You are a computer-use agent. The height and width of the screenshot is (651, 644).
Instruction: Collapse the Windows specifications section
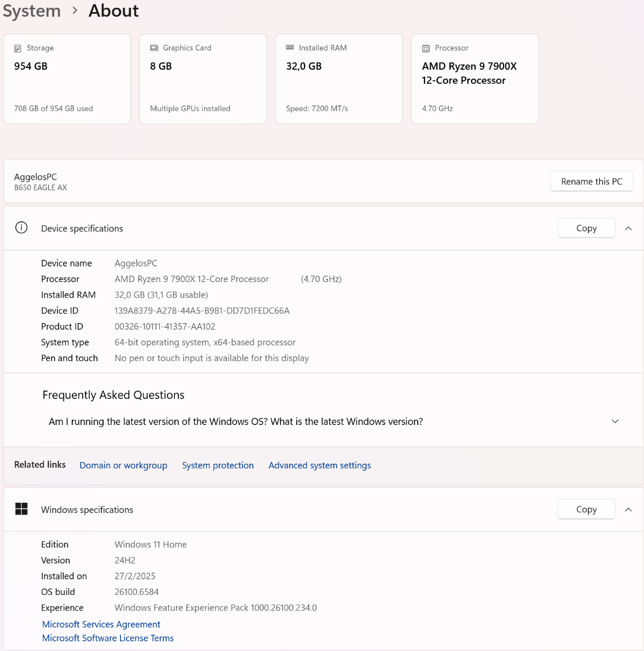tap(628, 509)
